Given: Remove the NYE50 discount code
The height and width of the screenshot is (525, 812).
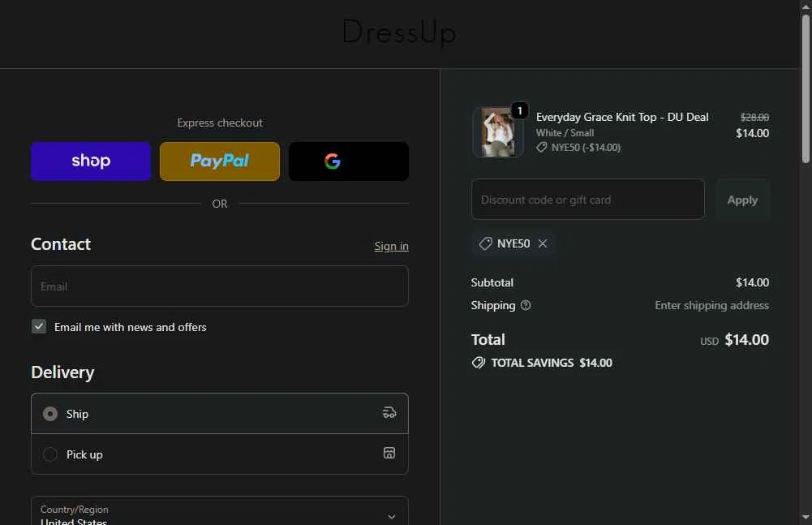Looking at the screenshot, I should pos(543,243).
